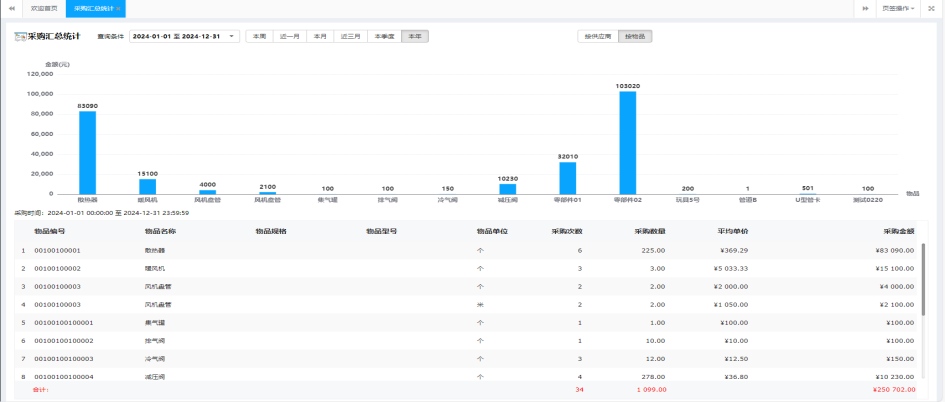
Task: Click the 散热器 bar labeled 83090
Action: pos(87,152)
